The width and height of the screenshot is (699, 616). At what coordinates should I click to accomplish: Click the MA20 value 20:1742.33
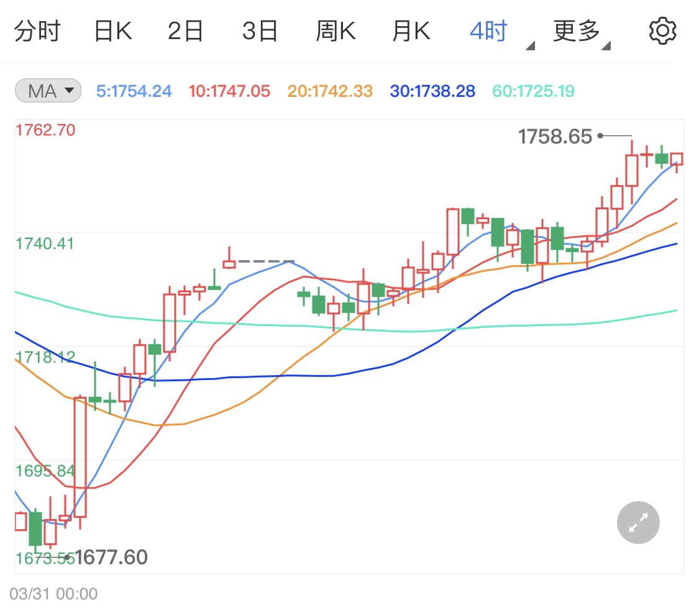click(x=330, y=91)
